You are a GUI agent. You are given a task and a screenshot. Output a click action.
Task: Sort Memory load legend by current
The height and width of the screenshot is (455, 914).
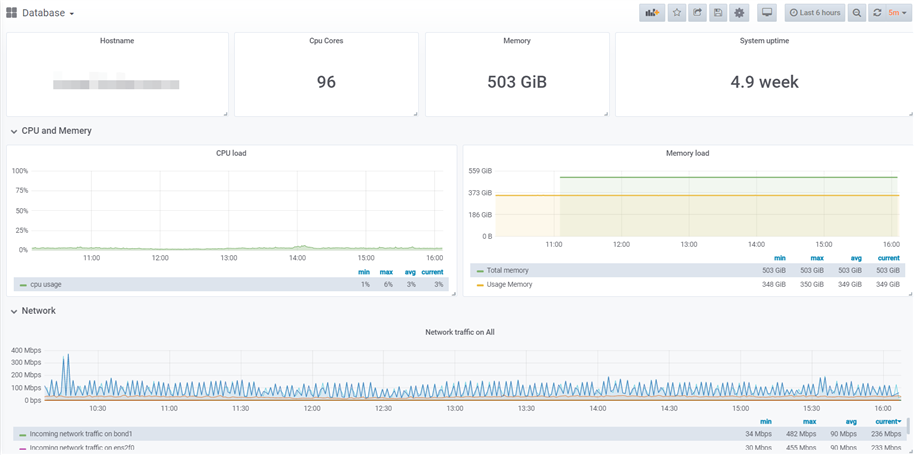coord(888,258)
